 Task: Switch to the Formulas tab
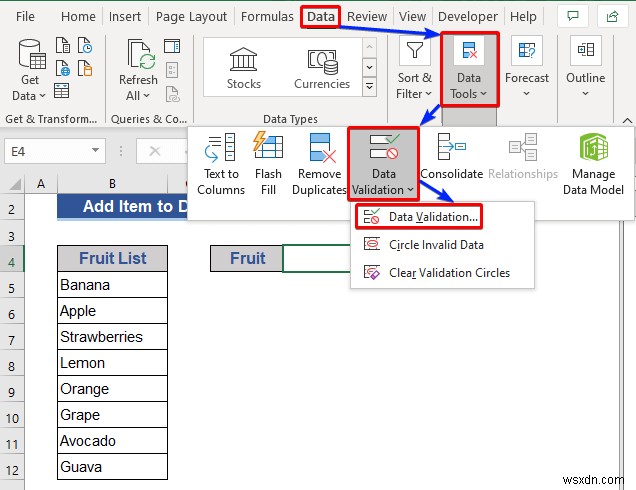[267, 16]
